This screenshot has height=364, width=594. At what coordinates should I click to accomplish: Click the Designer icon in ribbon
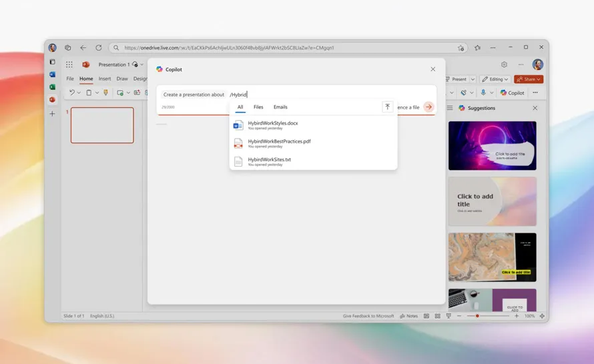[464, 93]
